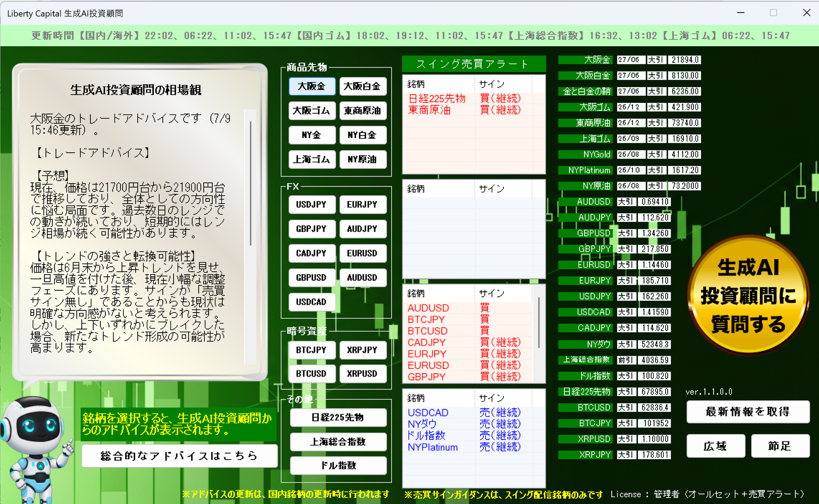Select the 上海ゴム button
The height and width of the screenshot is (504, 819).
pos(312,159)
